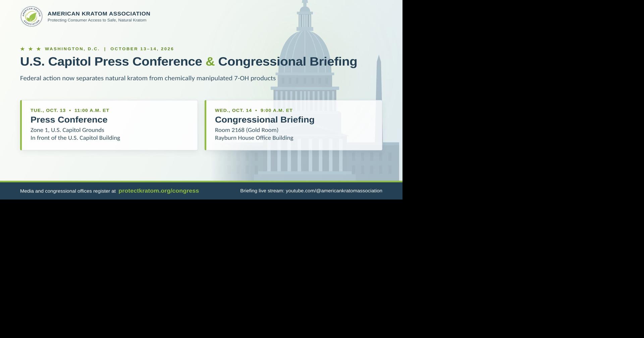Click 'Room 2168 (Gold Room)'
The width and height of the screenshot is (644, 338).
[247, 130]
